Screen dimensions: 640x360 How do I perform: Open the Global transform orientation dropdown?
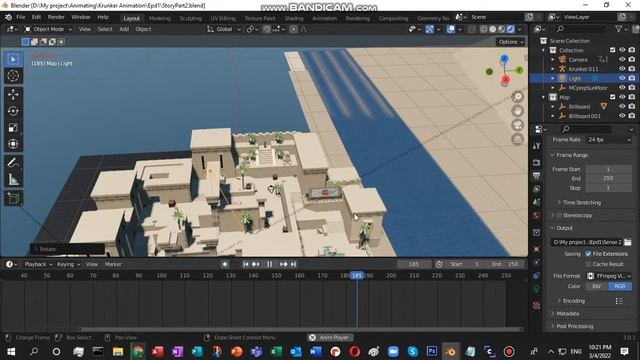tap(224, 29)
